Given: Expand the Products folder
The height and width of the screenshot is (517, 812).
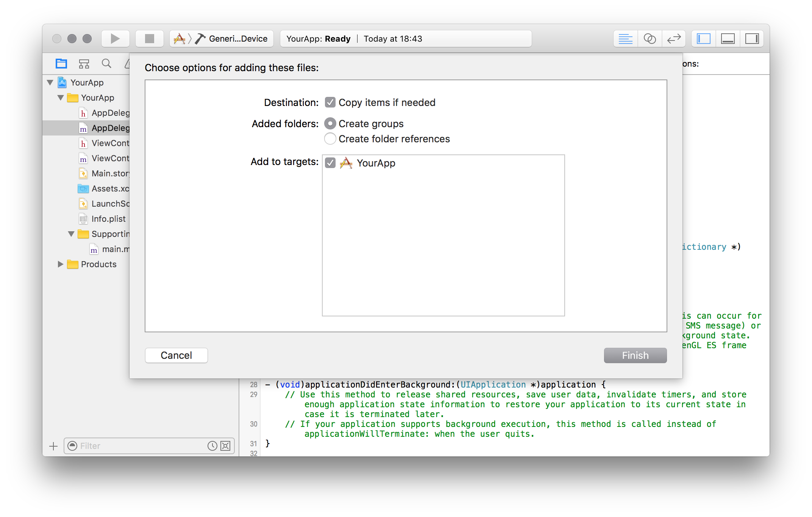Looking at the screenshot, I should (x=60, y=264).
